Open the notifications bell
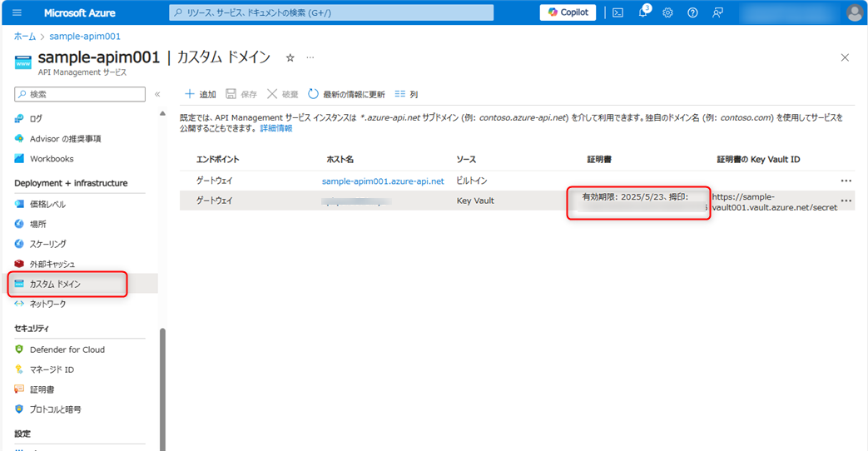 click(643, 12)
